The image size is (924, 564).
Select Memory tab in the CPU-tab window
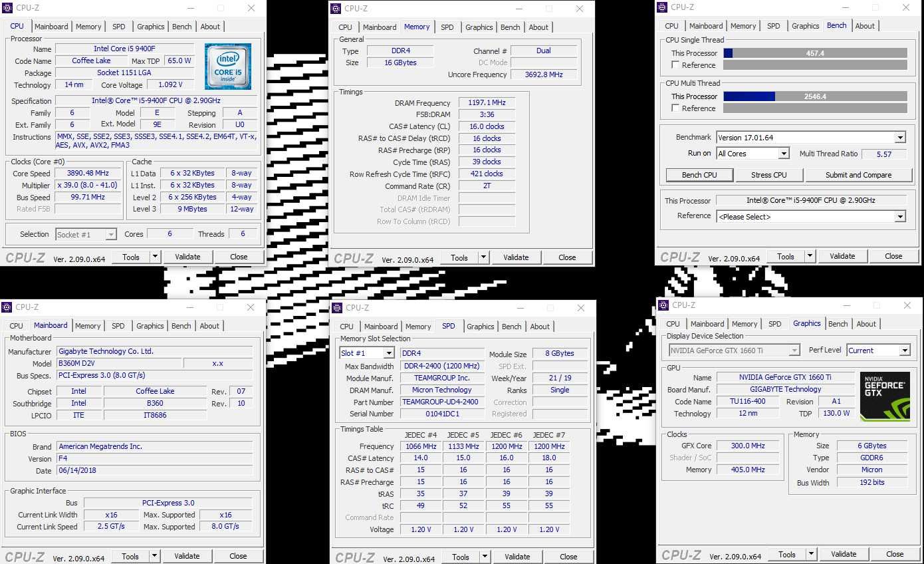(x=88, y=27)
